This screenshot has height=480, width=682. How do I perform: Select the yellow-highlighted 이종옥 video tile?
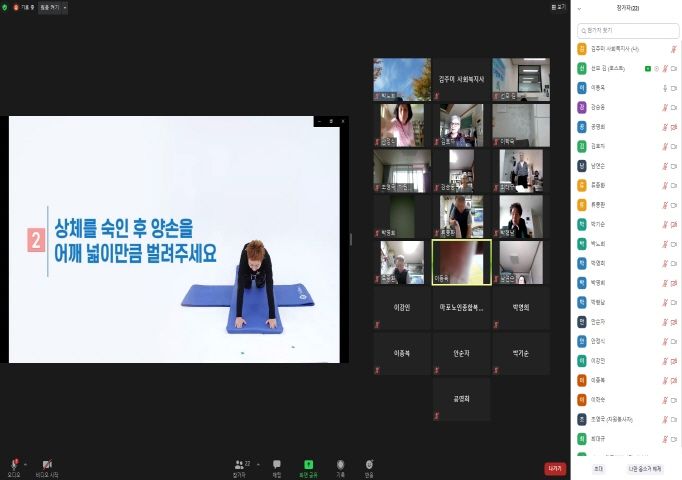point(461,262)
